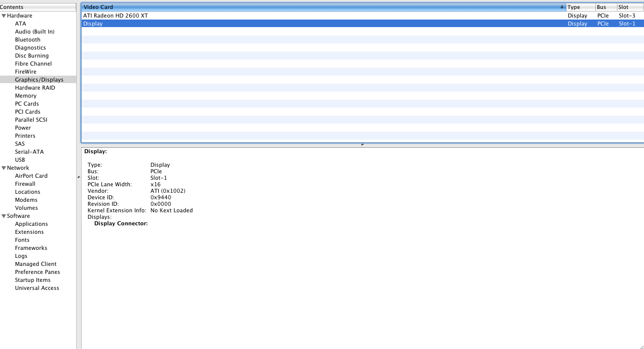The image size is (644, 349).
Task: Select Managed Client under Software
Action: [36, 264]
